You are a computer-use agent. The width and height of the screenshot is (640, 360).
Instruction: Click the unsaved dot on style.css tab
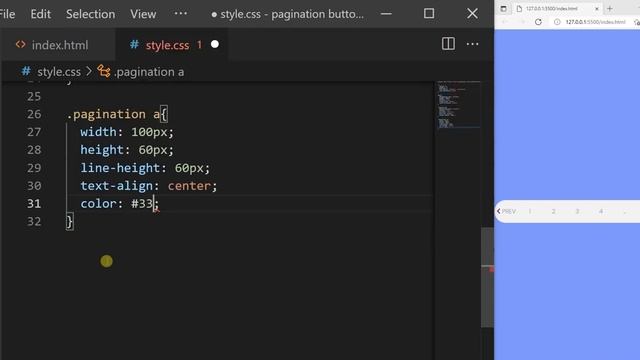point(215,44)
